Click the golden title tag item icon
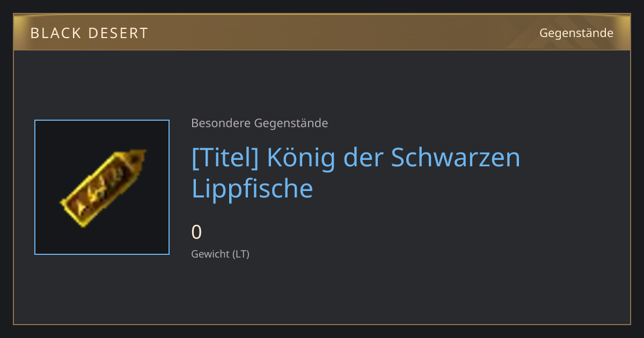Viewport: 644px width, 338px height. [103, 188]
